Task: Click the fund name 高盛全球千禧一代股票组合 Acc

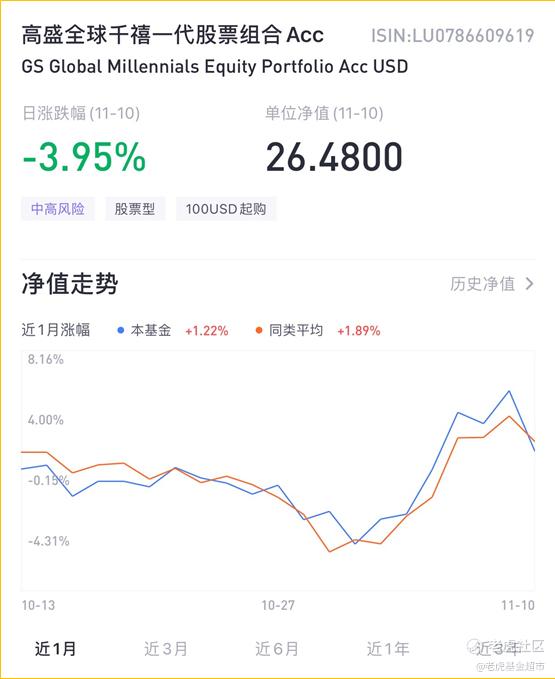Action: point(172,35)
